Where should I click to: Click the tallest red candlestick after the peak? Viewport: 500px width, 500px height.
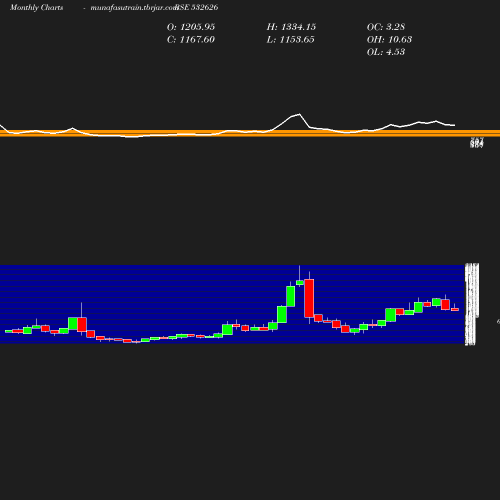pos(309,298)
